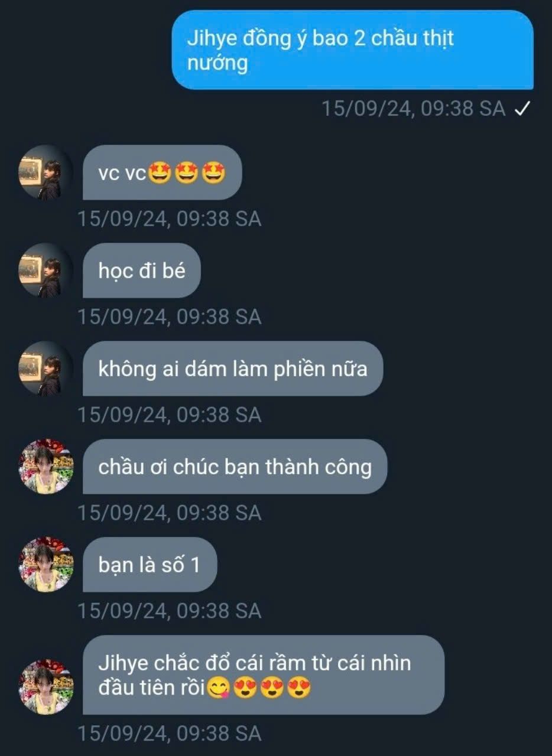
Task: Tap the timestamp under 'học đi bé'
Action: click(170, 317)
